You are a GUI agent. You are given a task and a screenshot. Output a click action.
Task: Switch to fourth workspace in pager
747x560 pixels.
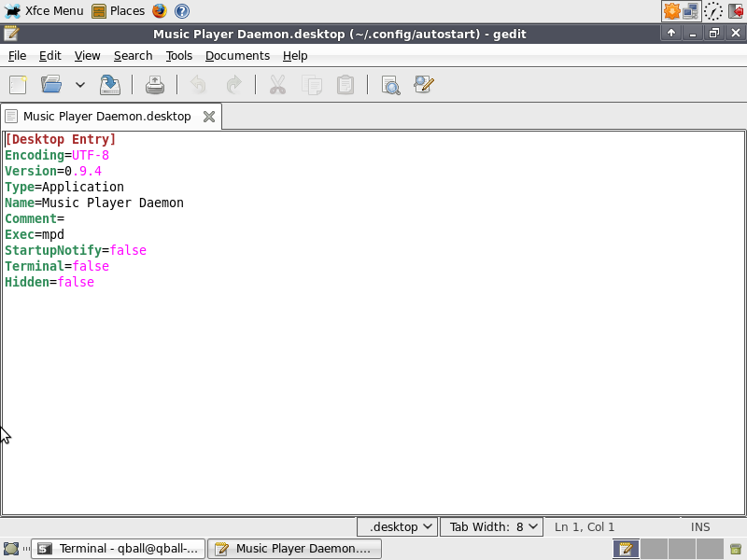click(x=710, y=549)
